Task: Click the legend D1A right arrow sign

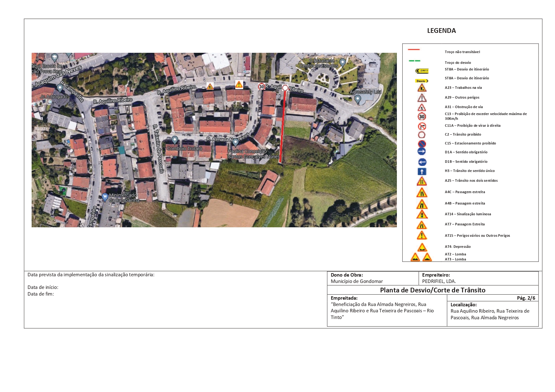Action: coord(422,151)
